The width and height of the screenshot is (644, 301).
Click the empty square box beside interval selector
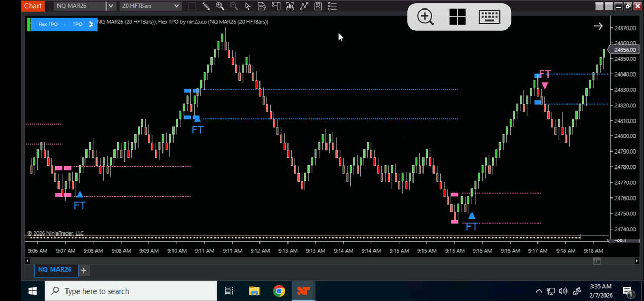point(192,6)
